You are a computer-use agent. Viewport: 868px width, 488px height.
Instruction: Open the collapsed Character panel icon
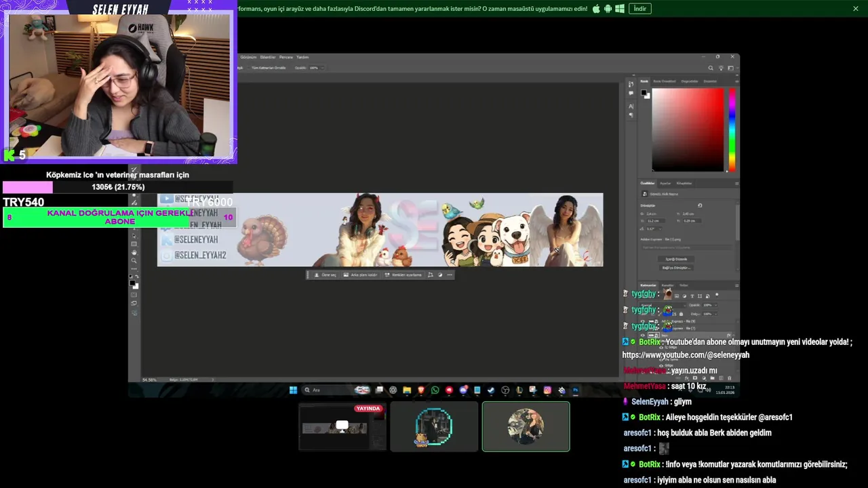click(631, 106)
